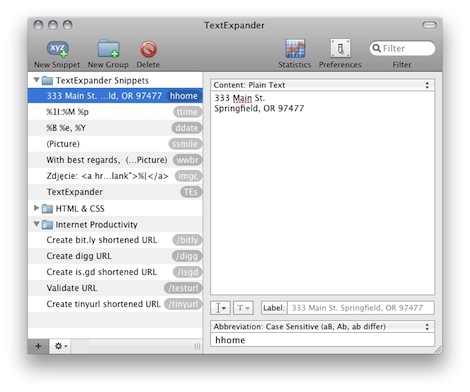470x392 pixels.
Task: Open Abbreviation Case Sensitive dropdown
Action: point(322,326)
